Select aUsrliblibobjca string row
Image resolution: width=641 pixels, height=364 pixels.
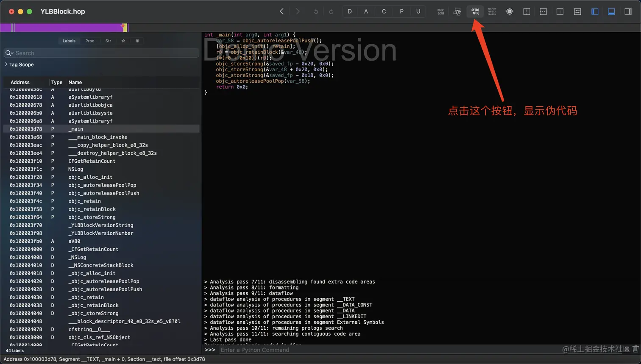pos(101,105)
